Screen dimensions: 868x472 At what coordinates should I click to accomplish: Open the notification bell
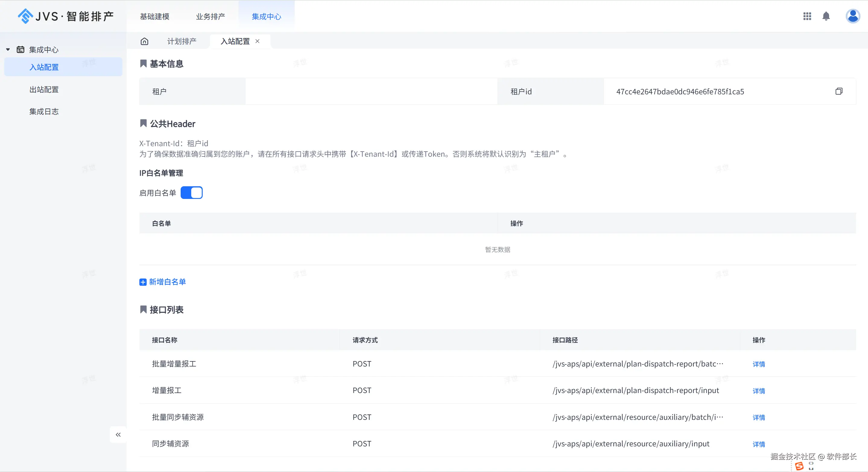coord(826,16)
